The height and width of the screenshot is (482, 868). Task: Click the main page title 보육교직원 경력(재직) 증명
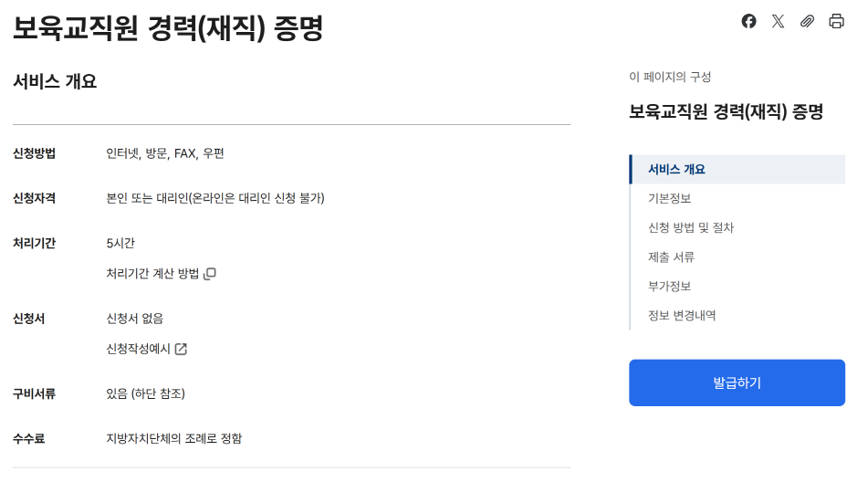point(168,27)
